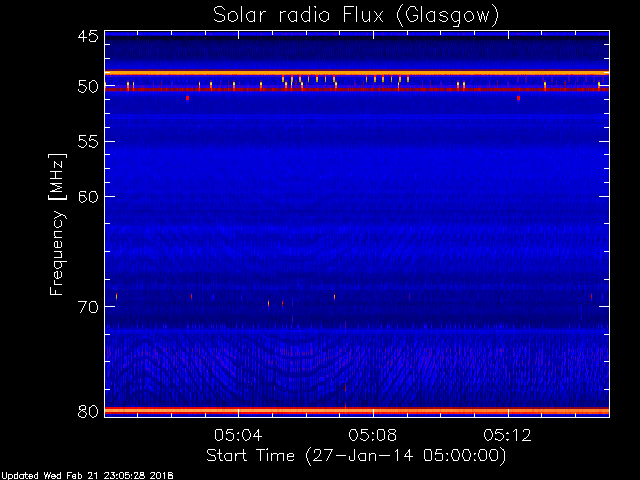
Task: Click the 05:08 time axis label
Action: click(373, 435)
